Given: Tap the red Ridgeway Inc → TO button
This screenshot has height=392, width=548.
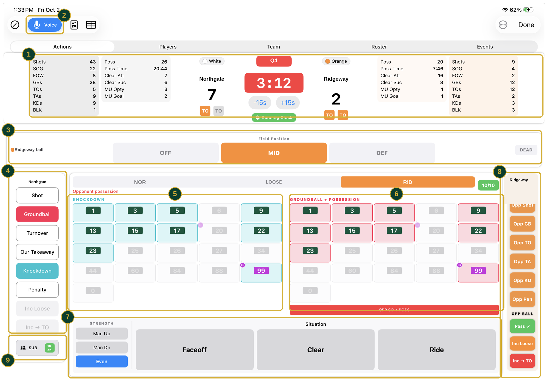Looking at the screenshot, I should (x=522, y=361).
